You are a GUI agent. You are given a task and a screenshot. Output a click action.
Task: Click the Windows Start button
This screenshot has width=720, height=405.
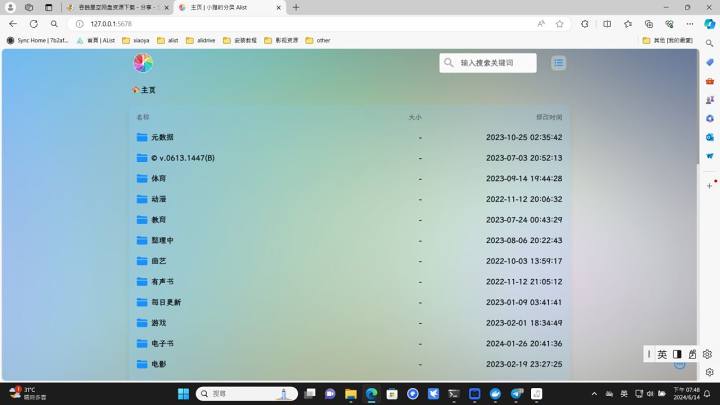click(183, 394)
